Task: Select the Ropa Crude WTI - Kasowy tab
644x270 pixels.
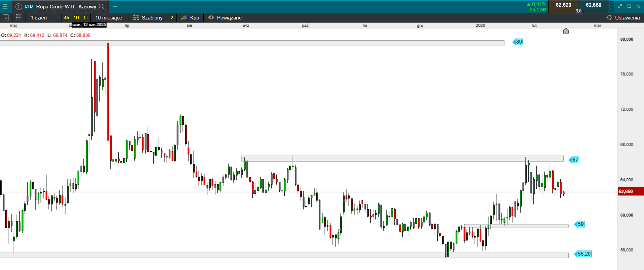Action: 66,6
